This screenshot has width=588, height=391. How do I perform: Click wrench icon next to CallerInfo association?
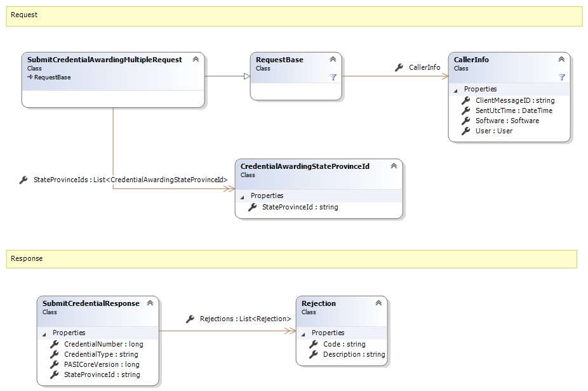(x=399, y=67)
